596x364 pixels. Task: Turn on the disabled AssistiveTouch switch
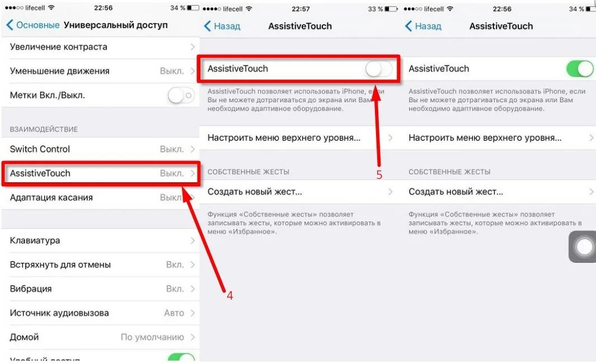(378, 69)
